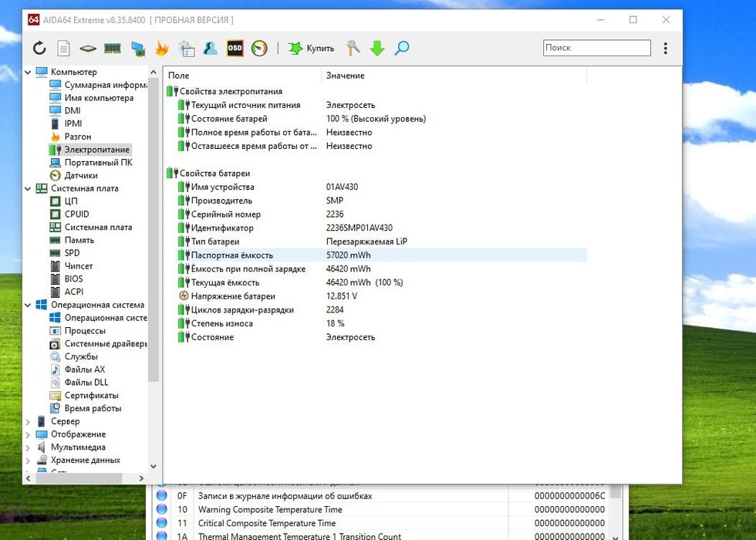Open the OSD panel toolbar icon
The width and height of the screenshot is (756, 540).
pos(235,48)
